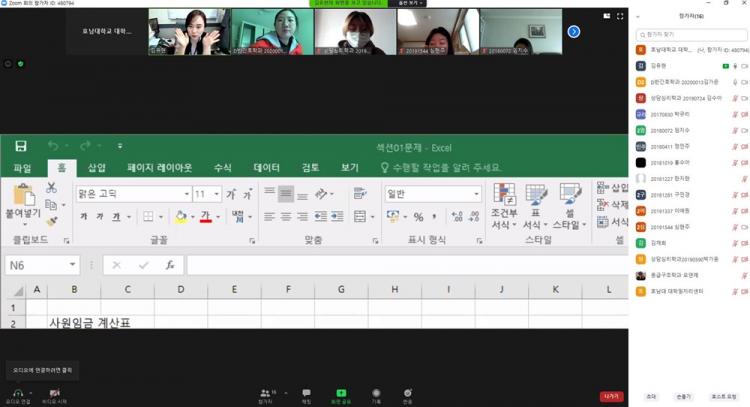
Task: Click the 초대 invite button in participants panel
Action: click(x=651, y=396)
